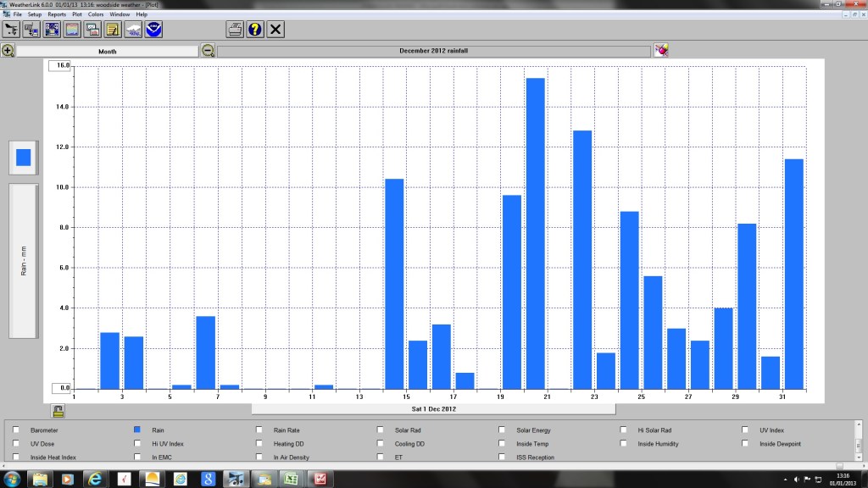The image size is (868, 488).
Task: Disable the Rain checkbox
Action: (136, 430)
